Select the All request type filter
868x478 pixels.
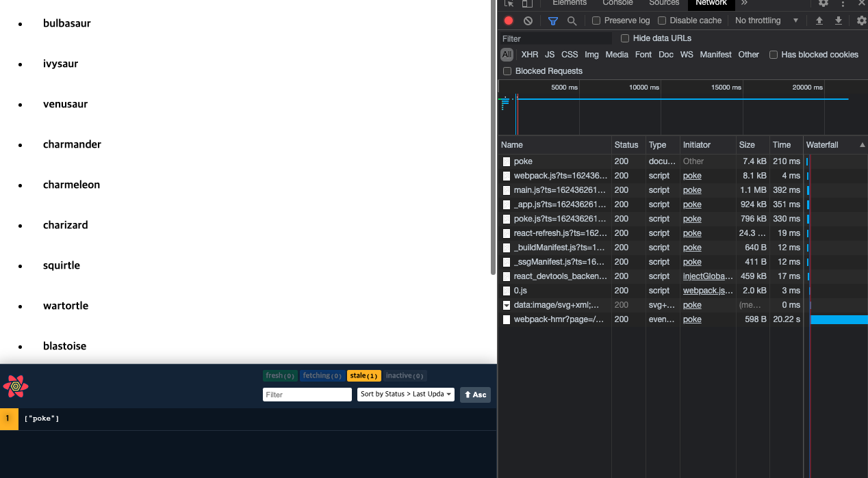(507, 55)
